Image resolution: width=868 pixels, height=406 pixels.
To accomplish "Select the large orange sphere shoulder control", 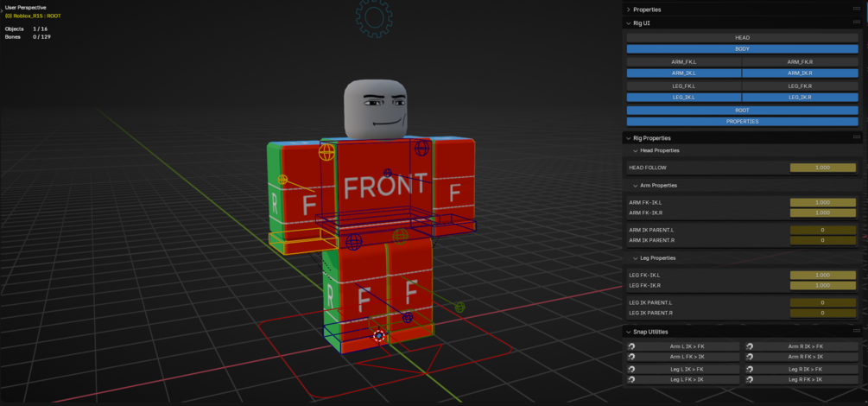I will [x=326, y=152].
